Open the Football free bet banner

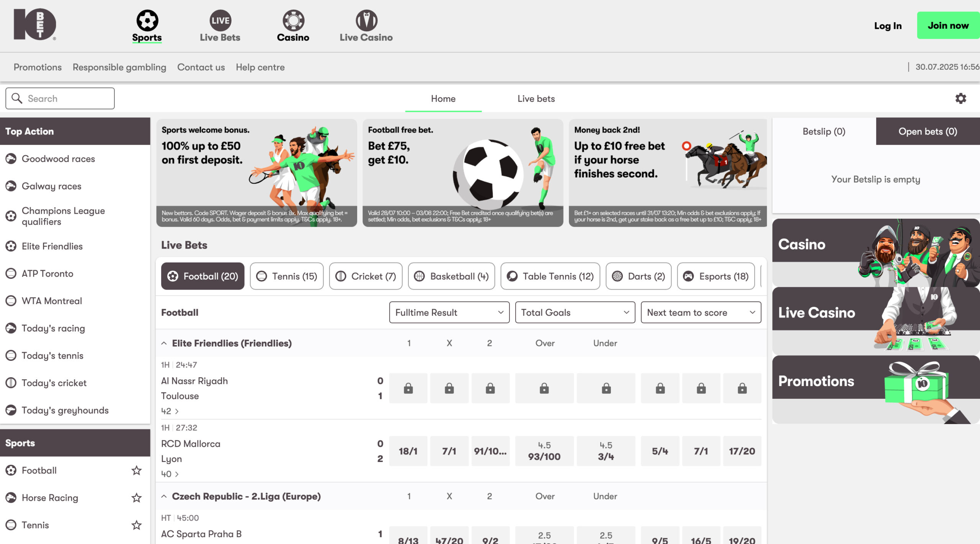coord(463,173)
